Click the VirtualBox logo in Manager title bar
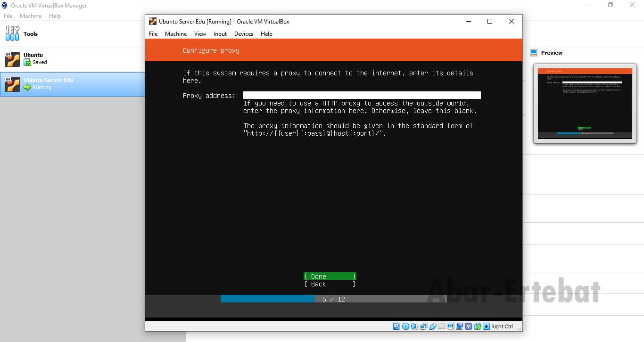Viewport: 644px width, 342px height. pyautogui.click(x=4, y=6)
